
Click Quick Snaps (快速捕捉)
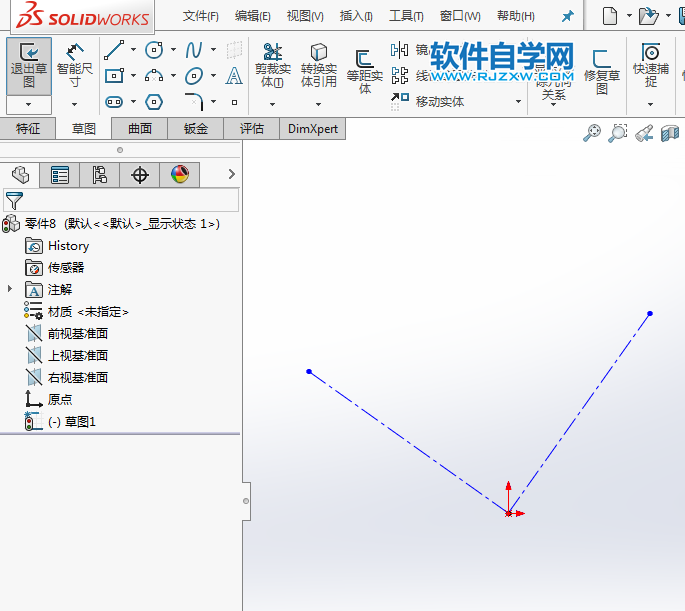pyautogui.click(x=650, y=66)
